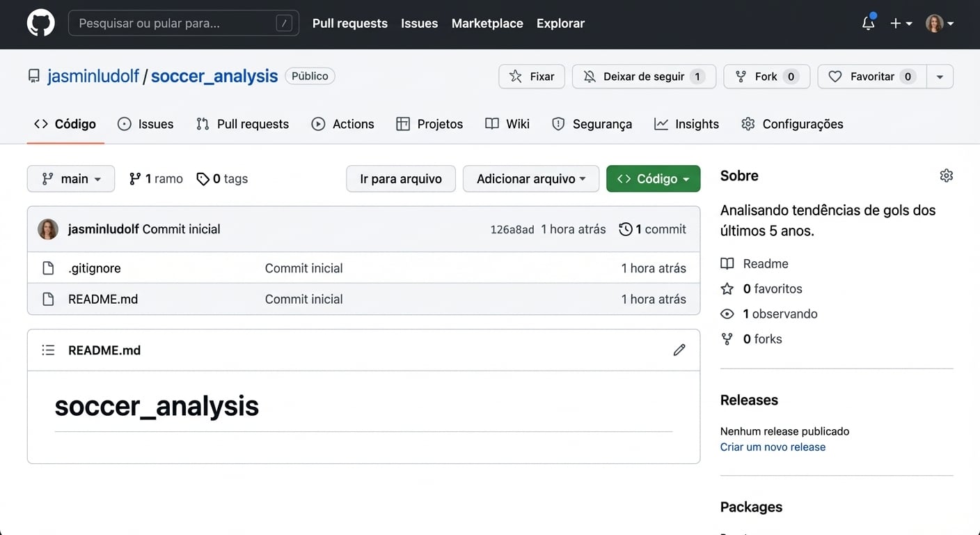The image size is (980, 535).
Task: Open 'Commit inicial' in the .gitignore row
Action: pyautogui.click(x=304, y=268)
